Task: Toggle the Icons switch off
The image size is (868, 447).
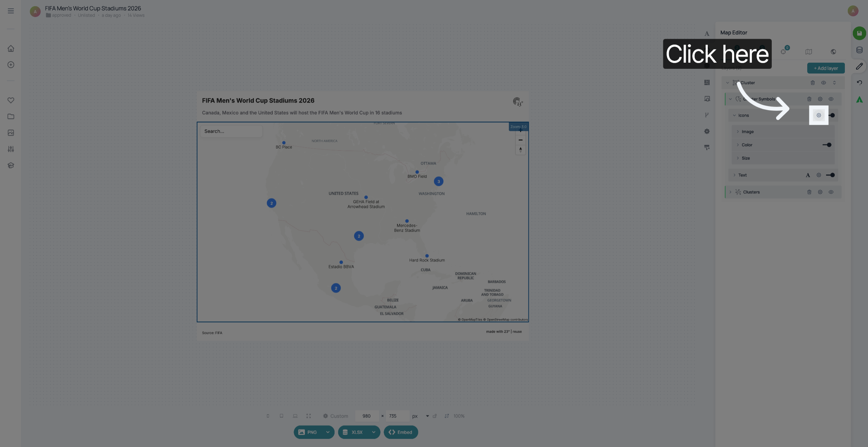Action: (x=832, y=115)
